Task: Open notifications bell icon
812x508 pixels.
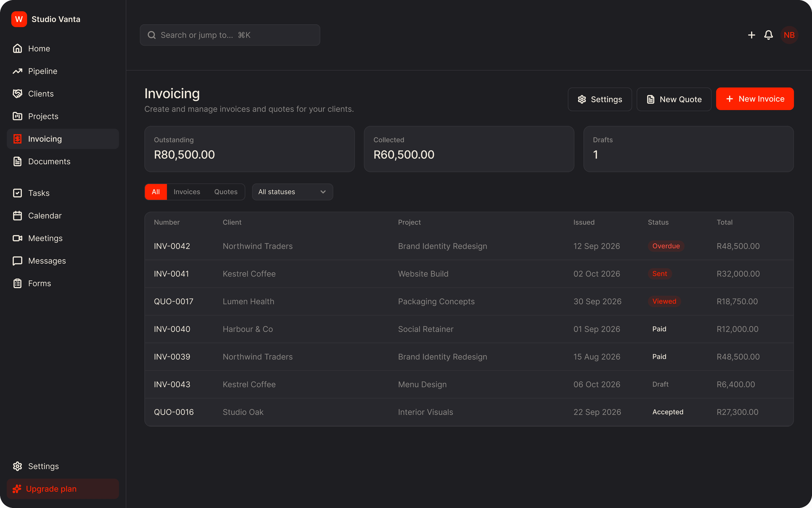Action: pos(768,35)
